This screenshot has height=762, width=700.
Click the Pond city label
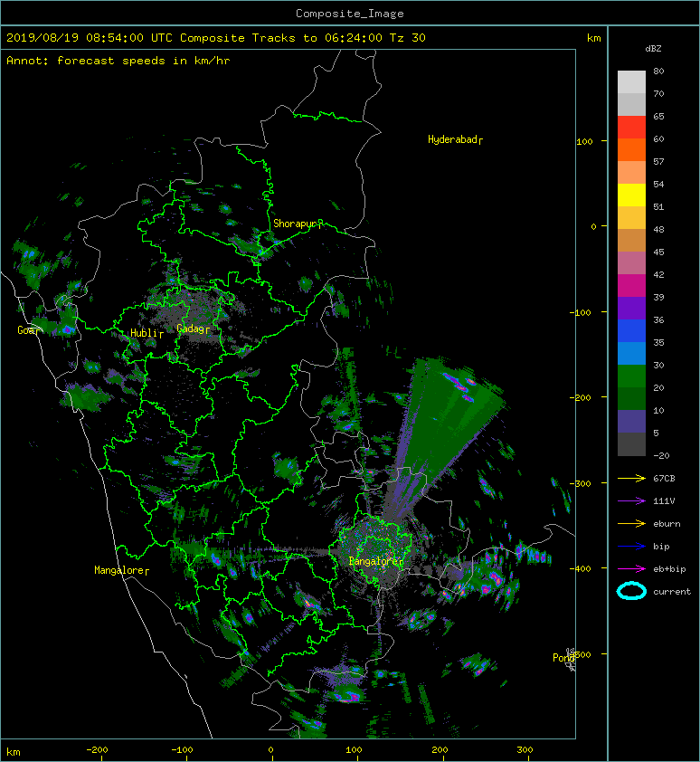point(563,658)
